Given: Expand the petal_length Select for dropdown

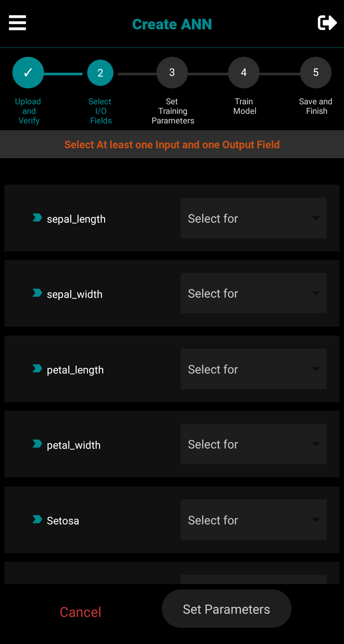Looking at the screenshot, I should click(x=254, y=369).
